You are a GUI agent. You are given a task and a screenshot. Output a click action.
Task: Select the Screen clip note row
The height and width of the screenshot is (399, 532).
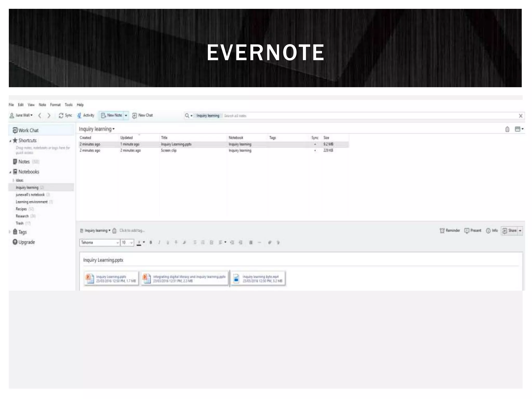click(214, 150)
